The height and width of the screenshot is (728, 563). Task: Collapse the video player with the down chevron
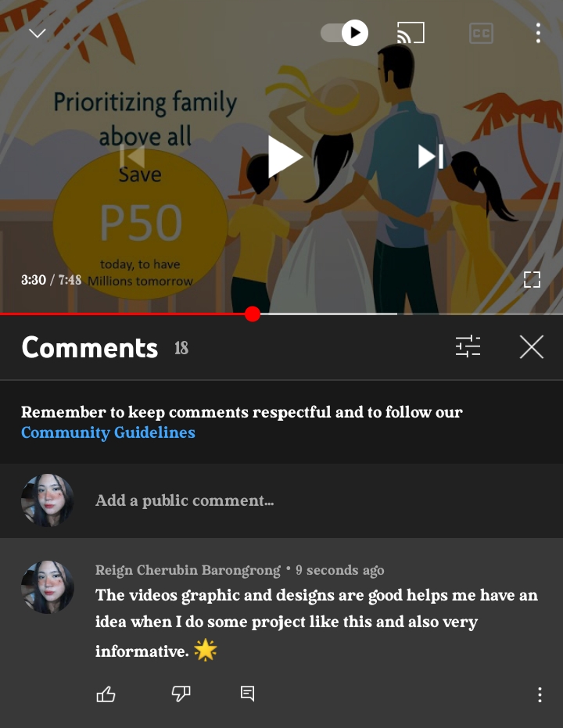pyautogui.click(x=37, y=34)
